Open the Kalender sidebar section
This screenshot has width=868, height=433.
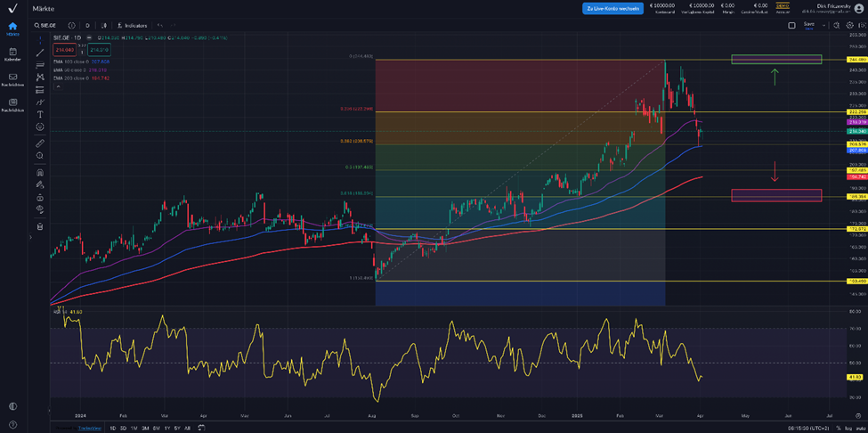point(12,54)
